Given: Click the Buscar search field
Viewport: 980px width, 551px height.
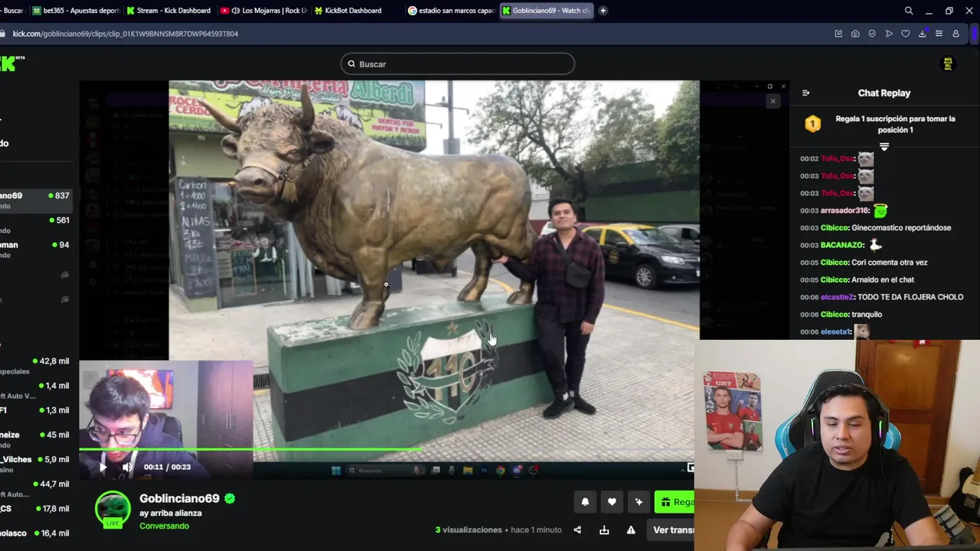Looking at the screenshot, I should coord(458,64).
